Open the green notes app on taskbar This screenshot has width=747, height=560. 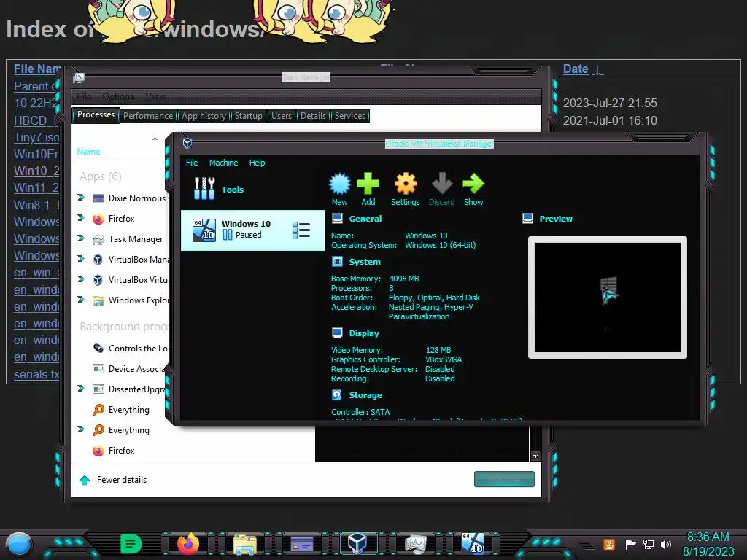[131, 544]
